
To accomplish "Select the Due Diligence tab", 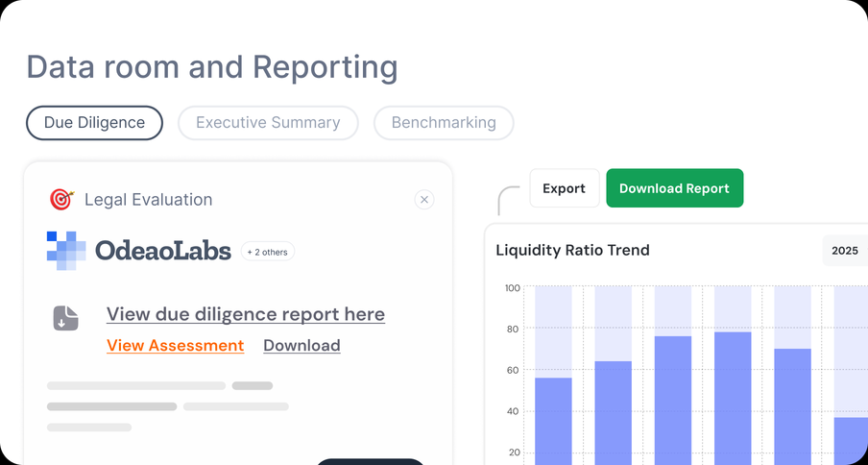I will tap(95, 122).
